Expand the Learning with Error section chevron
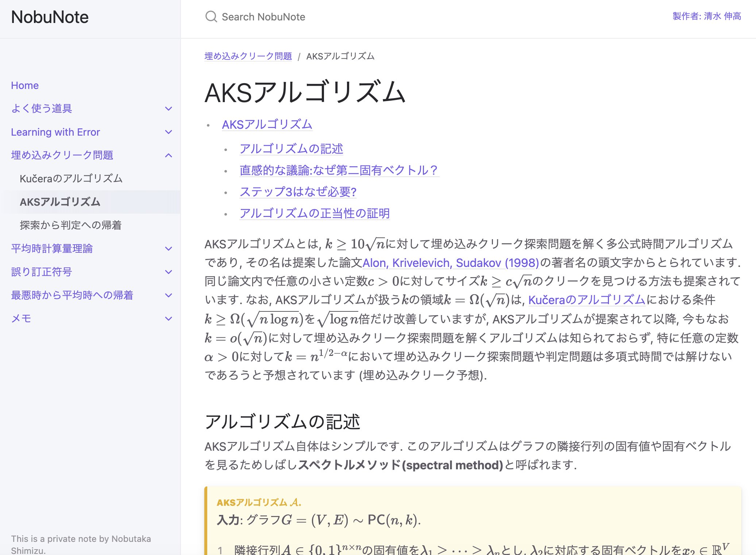This screenshot has width=756, height=555. coord(169,132)
